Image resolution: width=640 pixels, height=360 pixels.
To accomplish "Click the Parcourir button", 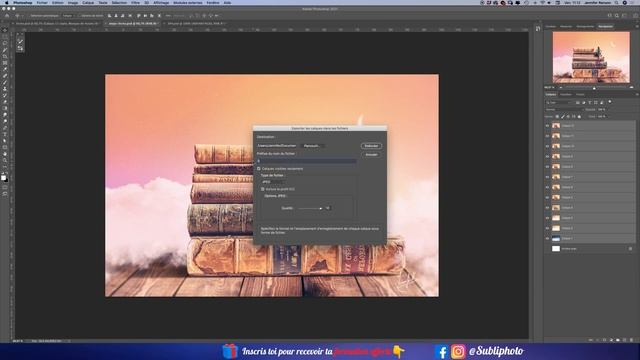I will [312, 146].
